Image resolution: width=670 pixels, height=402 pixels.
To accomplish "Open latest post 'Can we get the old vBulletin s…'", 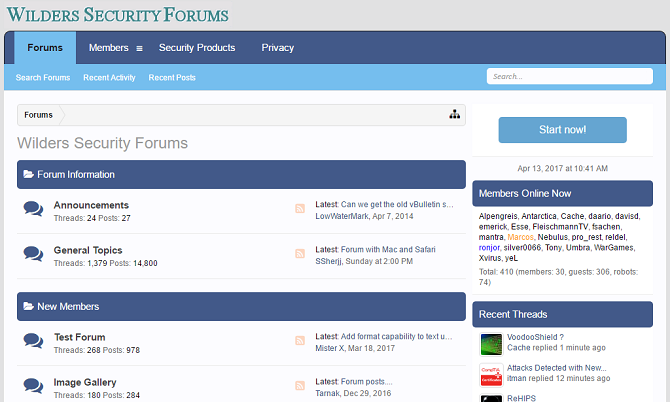I will tap(397, 204).
